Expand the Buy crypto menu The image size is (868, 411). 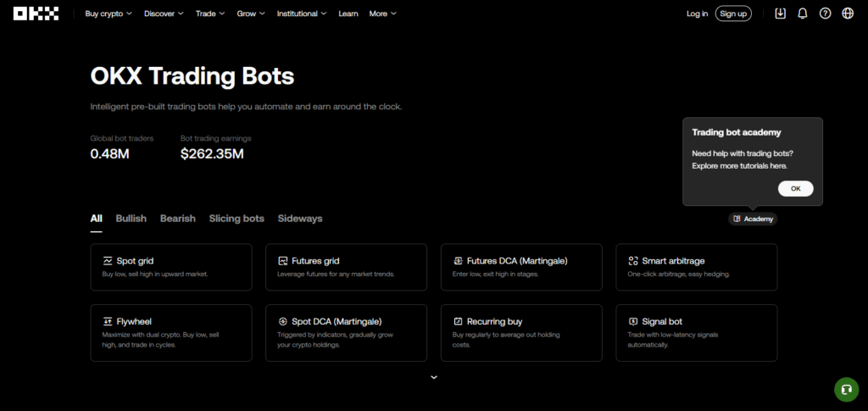(x=108, y=14)
